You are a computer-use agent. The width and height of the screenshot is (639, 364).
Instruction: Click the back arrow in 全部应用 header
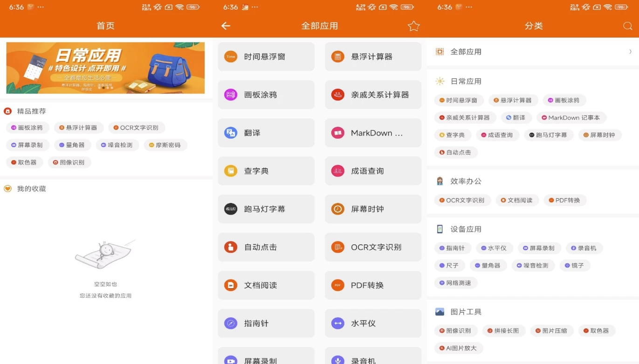click(226, 26)
